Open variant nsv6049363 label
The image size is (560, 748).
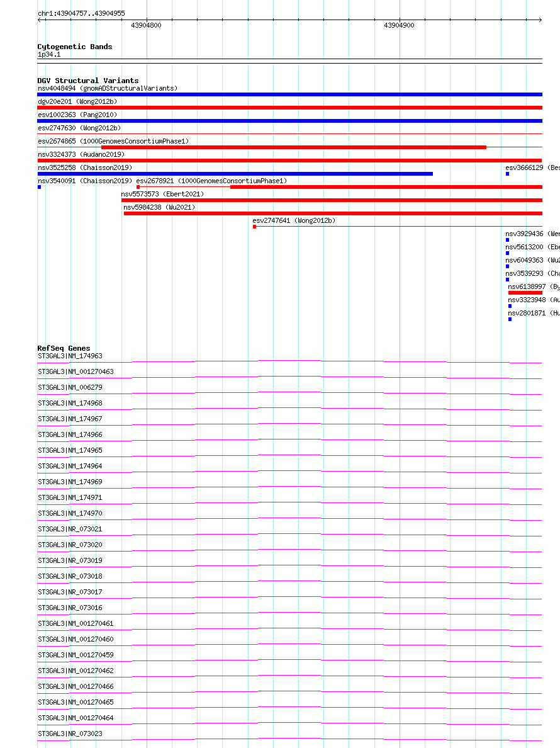(x=532, y=261)
